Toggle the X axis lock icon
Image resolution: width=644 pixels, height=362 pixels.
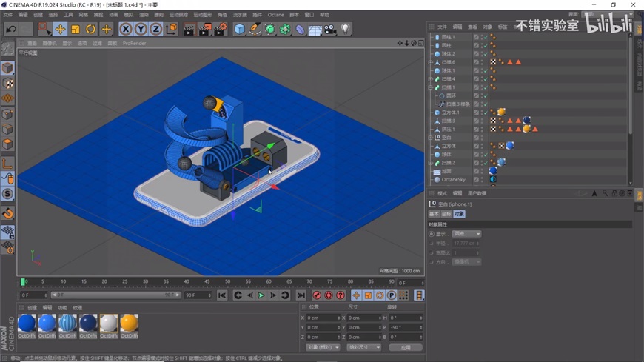pyautogui.click(x=126, y=29)
